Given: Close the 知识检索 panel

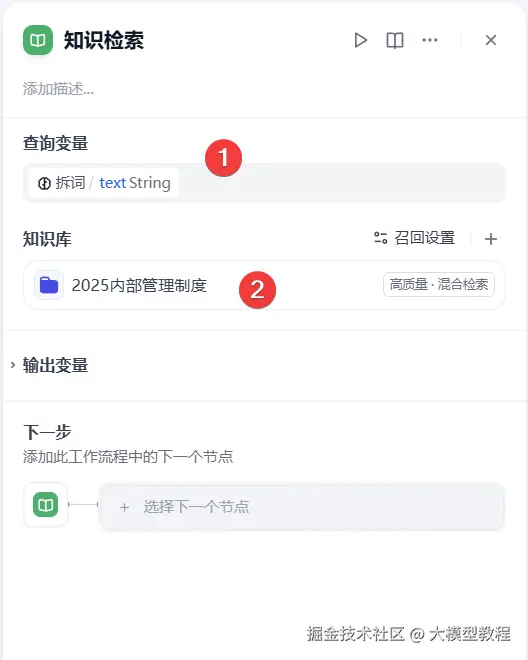Looking at the screenshot, I should coord(491,40).
